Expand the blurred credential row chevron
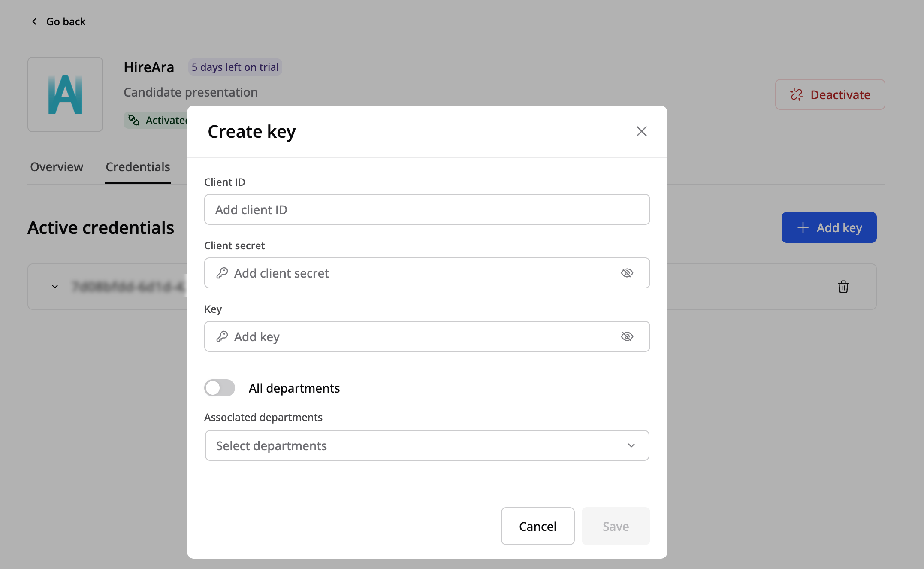Viewport: 924px width, 569px height. point(55,287)
